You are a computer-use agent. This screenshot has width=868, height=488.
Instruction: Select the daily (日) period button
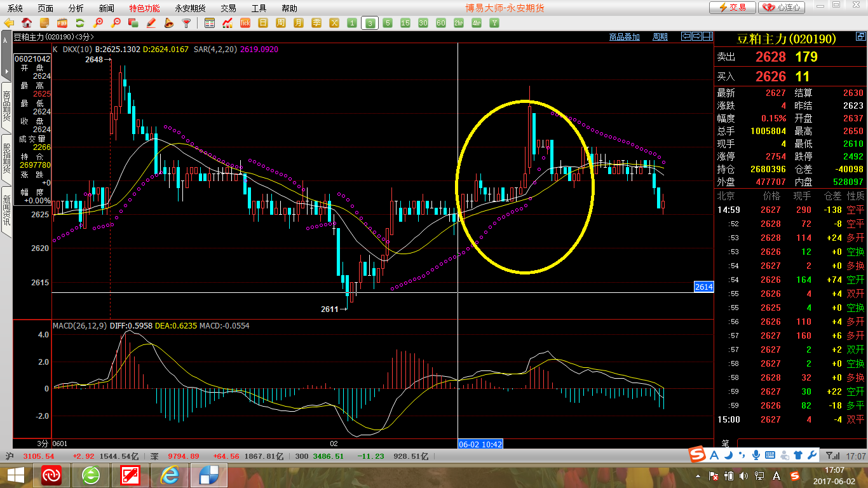click(x=263, y=23)
